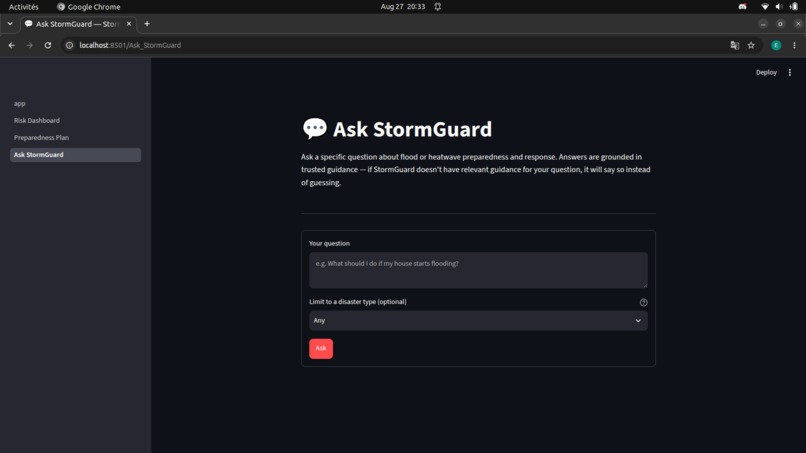This screenshot has height=453, width=806.
Task: Click the translate page icon
Action: [735, 45]
